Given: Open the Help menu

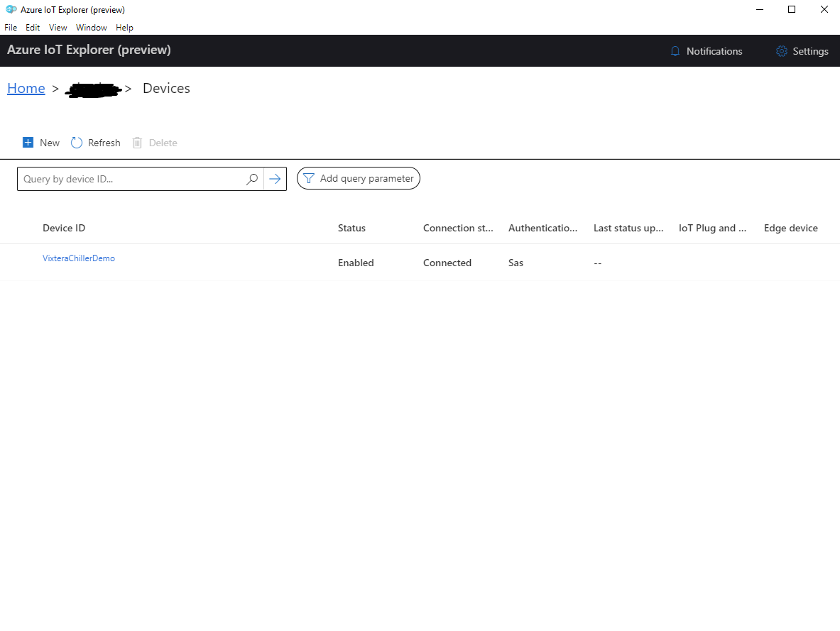Looking at the screenshot, I should tap(124, 27).
